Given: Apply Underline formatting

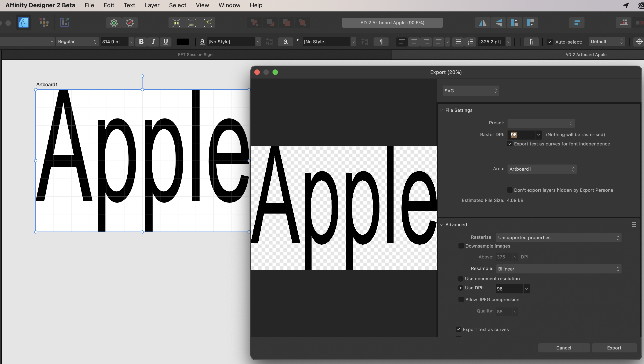Looking at the screenshot, I should 166,42.
